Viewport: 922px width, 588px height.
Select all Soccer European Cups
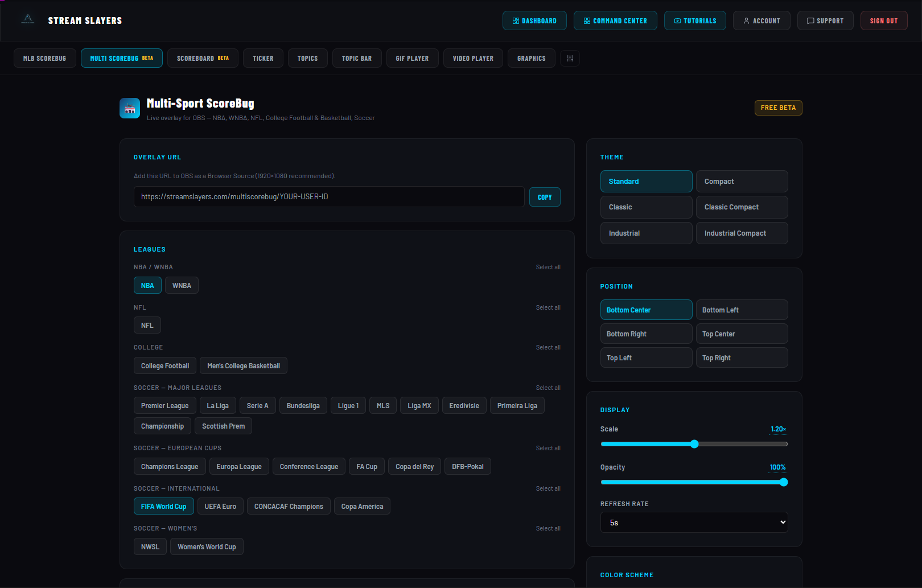[x=548, y=448]
